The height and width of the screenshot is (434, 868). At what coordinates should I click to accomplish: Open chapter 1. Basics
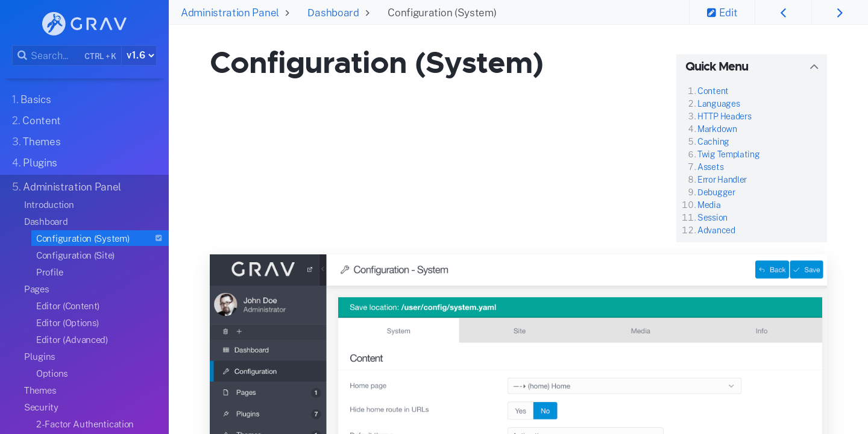[31, 99]
